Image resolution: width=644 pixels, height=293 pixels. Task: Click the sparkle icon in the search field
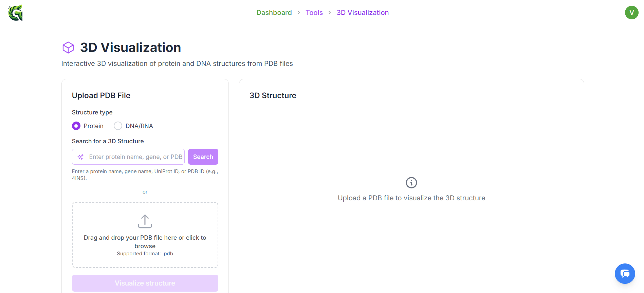pyautogui.click(x=80, y=157)
